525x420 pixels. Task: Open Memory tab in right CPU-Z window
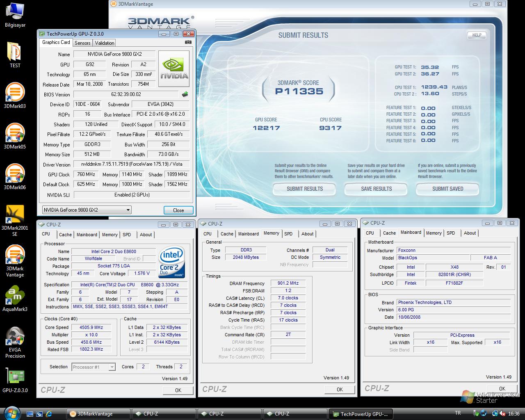(x=434, y=233)
